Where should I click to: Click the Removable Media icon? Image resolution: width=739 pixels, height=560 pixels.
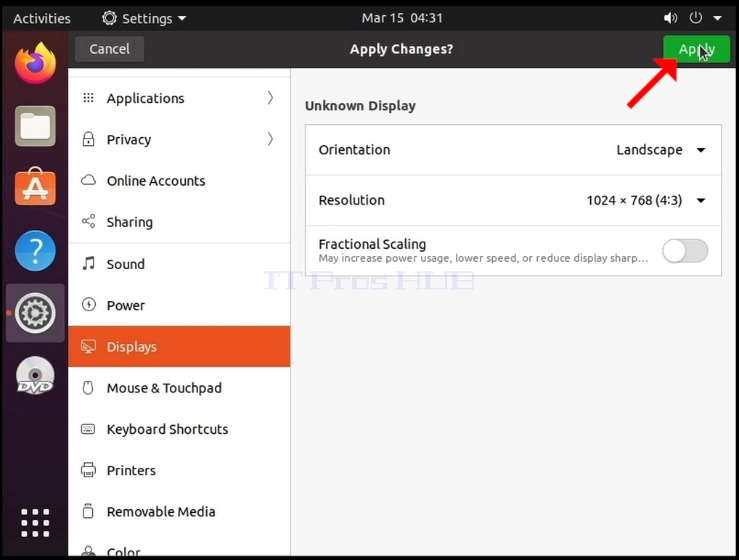(88, 511)
